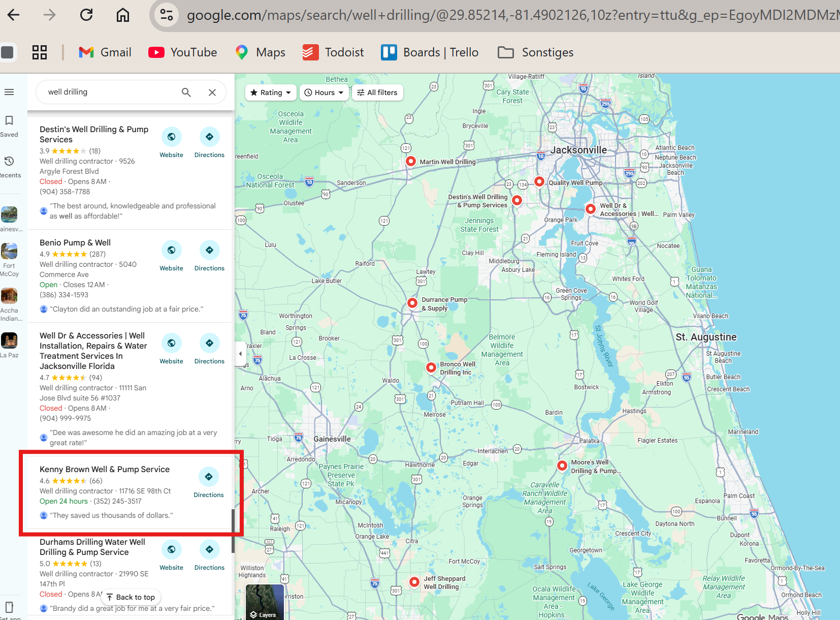Open the Saved places panel
This screenshot has width=840, height=620.
click(9, 126)
